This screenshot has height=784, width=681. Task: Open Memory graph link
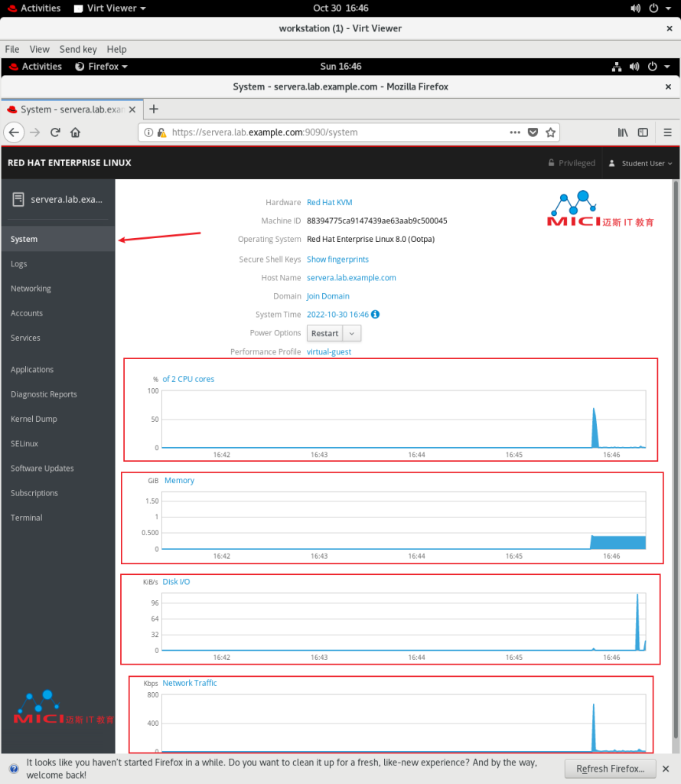179,481
